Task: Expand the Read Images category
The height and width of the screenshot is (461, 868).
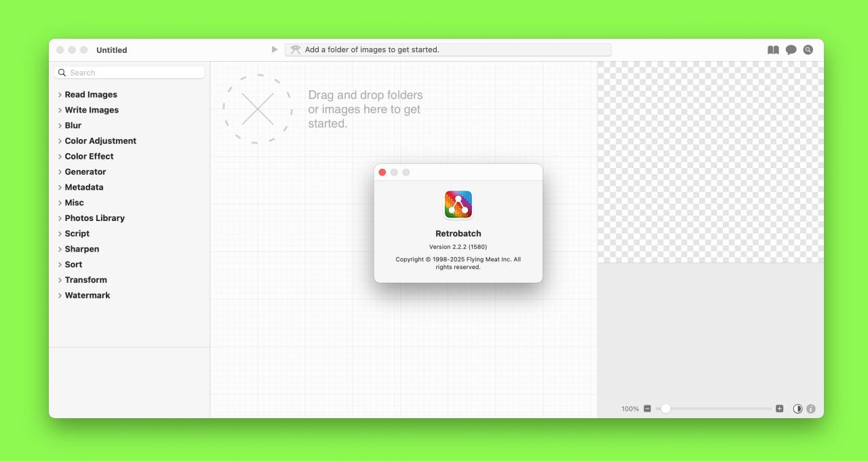Action: click(x=60, y=94)
